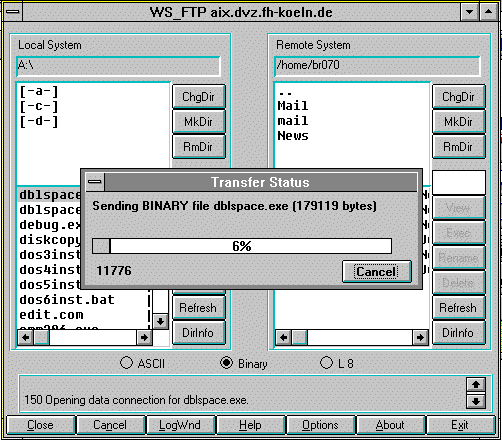Screen dimensions: 502x443
Task: Click the transfer progress bar showing 6%
Action: [x=242, y=246]
